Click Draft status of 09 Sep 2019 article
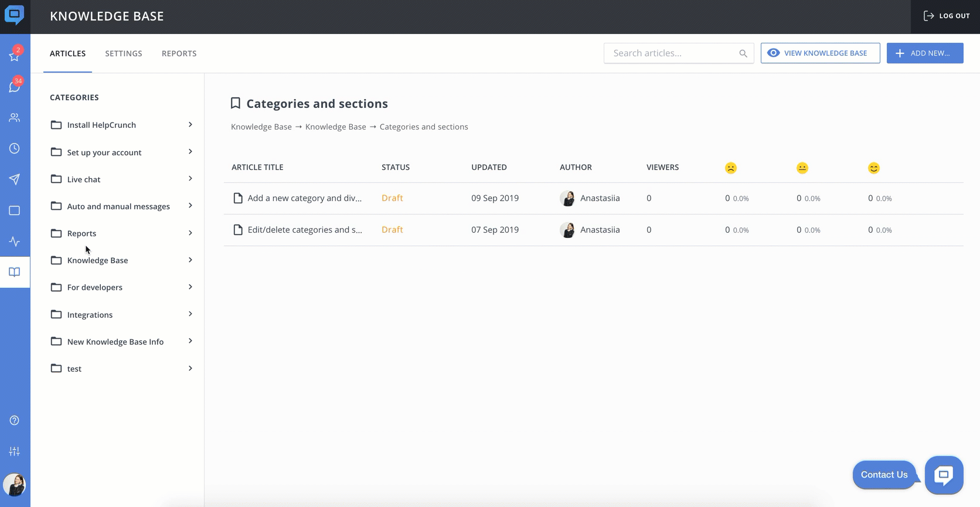The width and height of the screenshot is (980, 507). coord(392,198)
